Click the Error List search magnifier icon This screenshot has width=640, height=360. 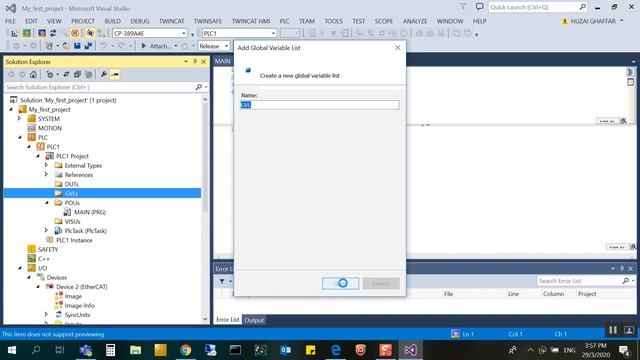click(x=625, y=281)
